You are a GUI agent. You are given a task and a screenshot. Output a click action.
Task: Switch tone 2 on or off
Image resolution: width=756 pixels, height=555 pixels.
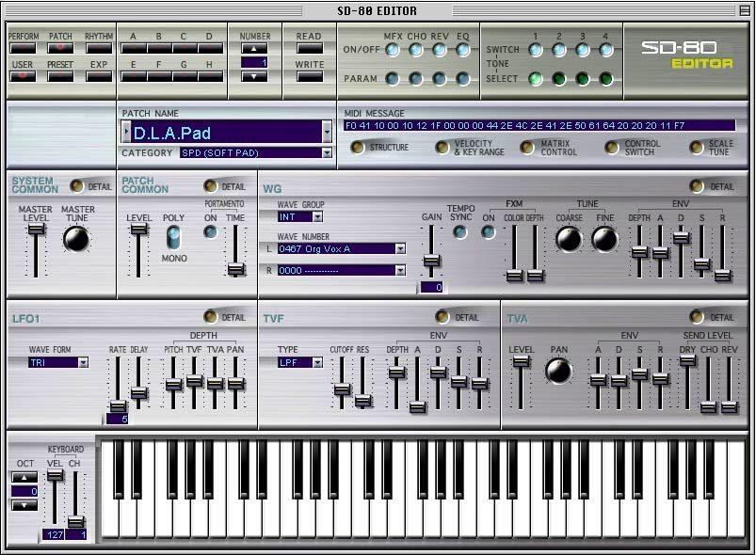tap(559, 50)
